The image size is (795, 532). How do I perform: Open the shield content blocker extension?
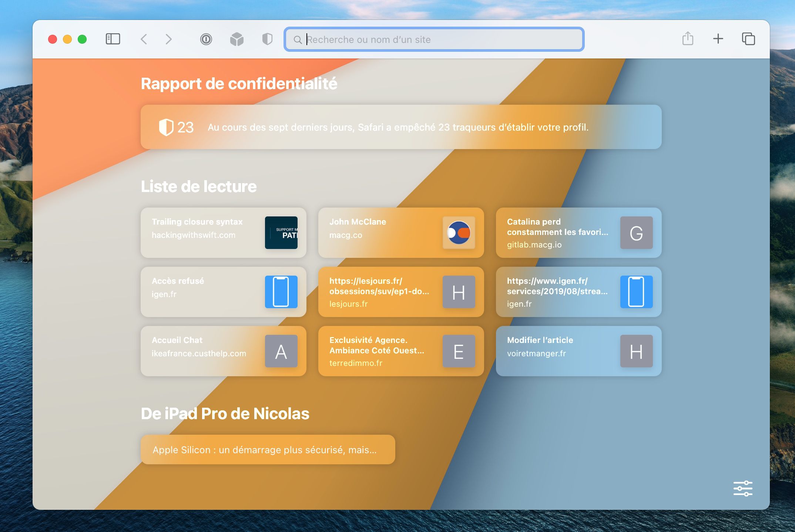[x=266, y=39]
